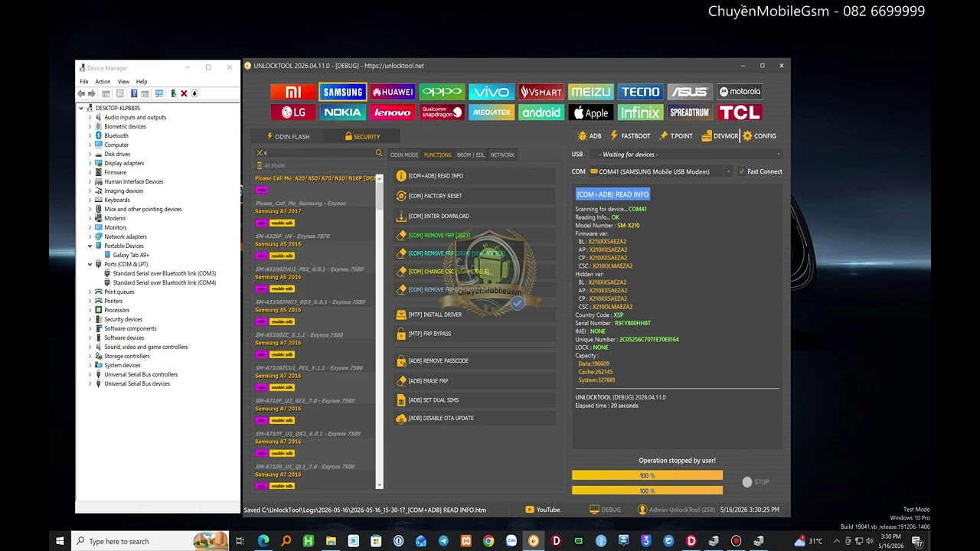
Task: Run [COM] FACTORY RESET function
Action: tap(475, 196)
